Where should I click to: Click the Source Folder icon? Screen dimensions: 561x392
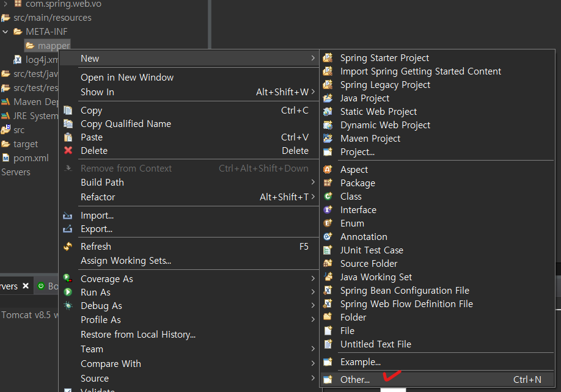point(328,263)
